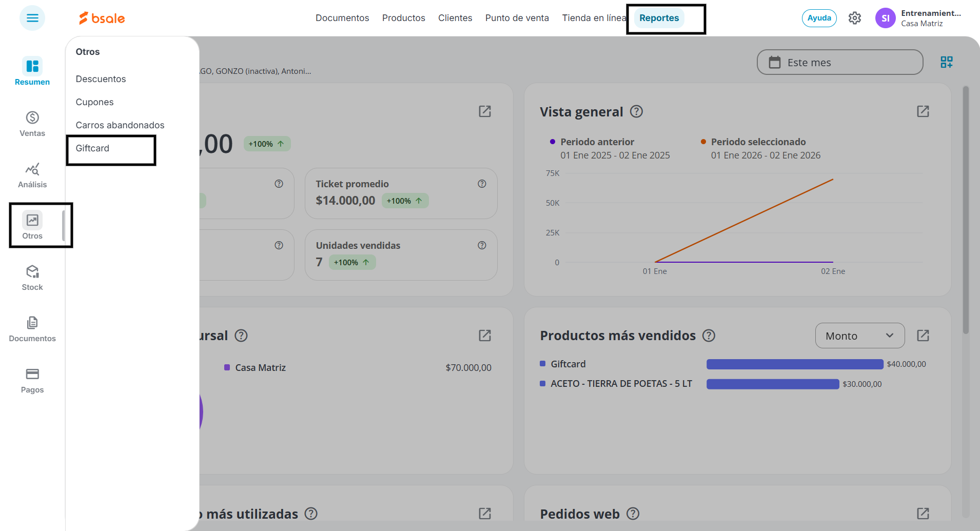Image resolution: width=980 pixels, height=531 pixels.
Task: Open the Este mes date range selector
Action: pos(840,62)
